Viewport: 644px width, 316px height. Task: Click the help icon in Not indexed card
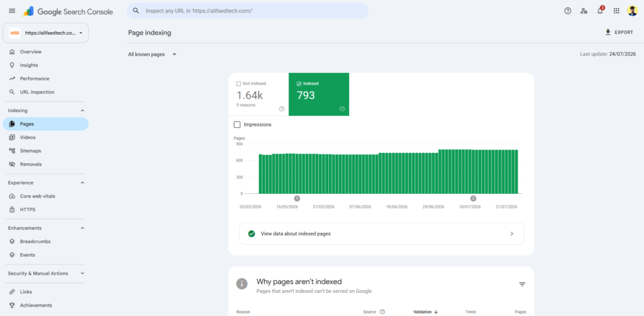pyautogui.click(x=282, y=109)
